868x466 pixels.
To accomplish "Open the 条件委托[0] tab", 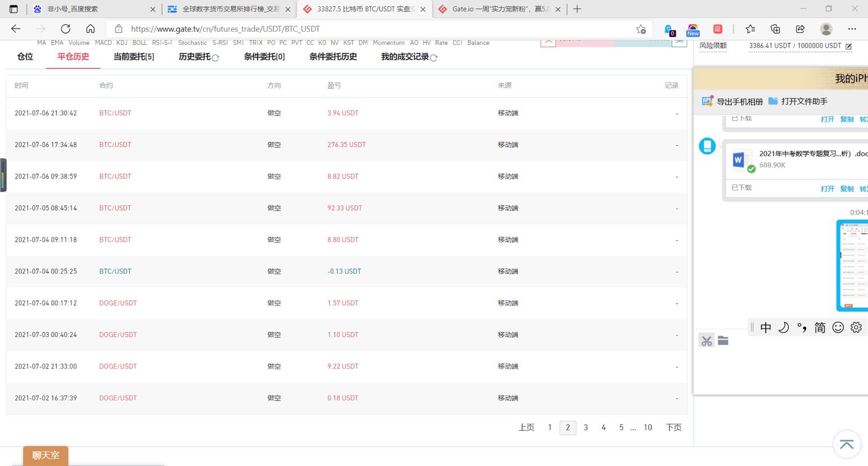I will [x=264, y=57].
